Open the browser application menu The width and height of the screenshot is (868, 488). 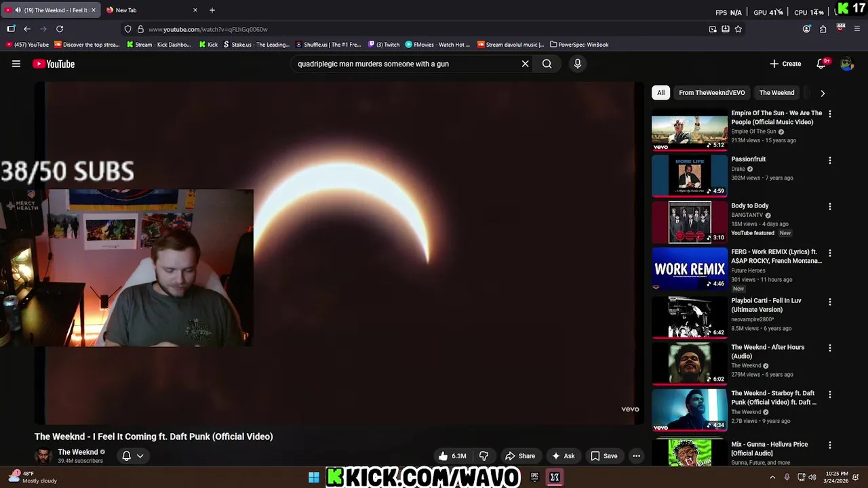(x=858, y=29)
